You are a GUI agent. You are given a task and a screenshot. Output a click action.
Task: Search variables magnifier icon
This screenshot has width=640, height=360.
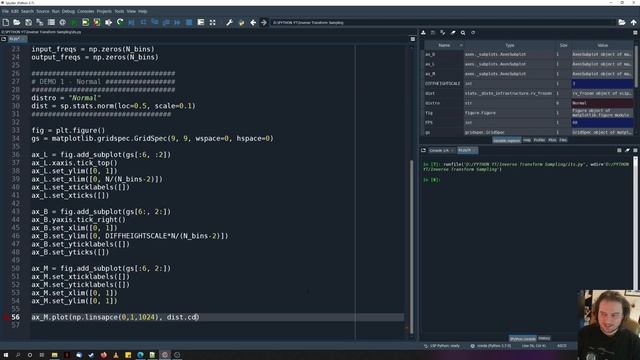tap(463, 33)
